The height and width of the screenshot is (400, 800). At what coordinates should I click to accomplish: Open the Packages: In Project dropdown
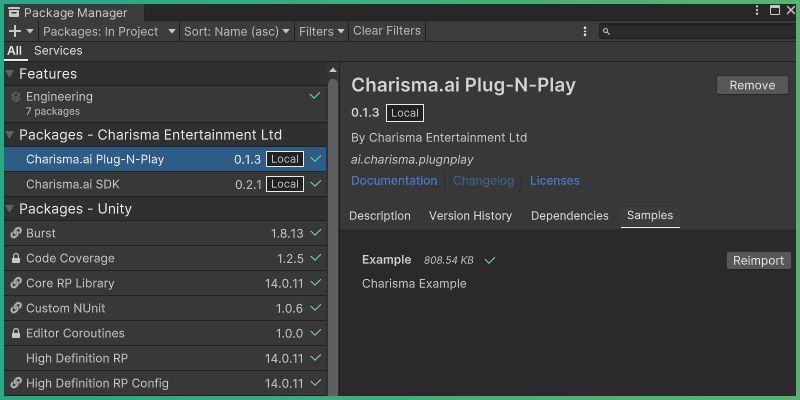click(108, 31)
